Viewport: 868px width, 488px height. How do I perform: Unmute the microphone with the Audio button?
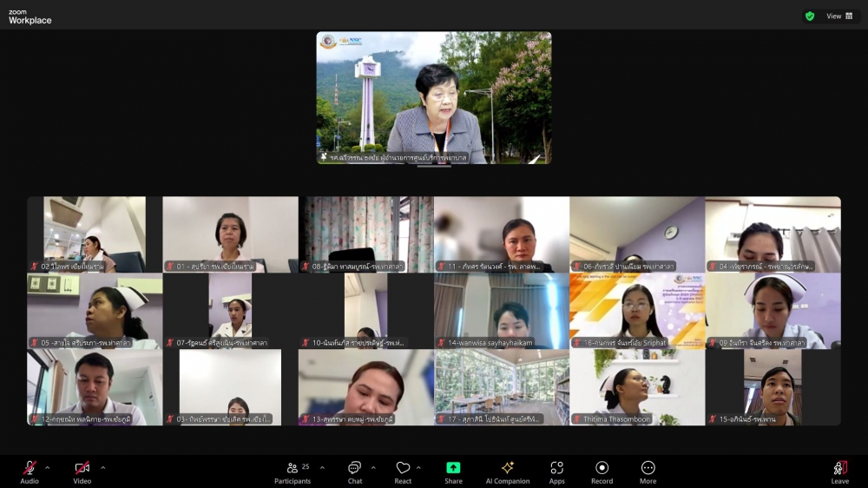pos(30,469)
